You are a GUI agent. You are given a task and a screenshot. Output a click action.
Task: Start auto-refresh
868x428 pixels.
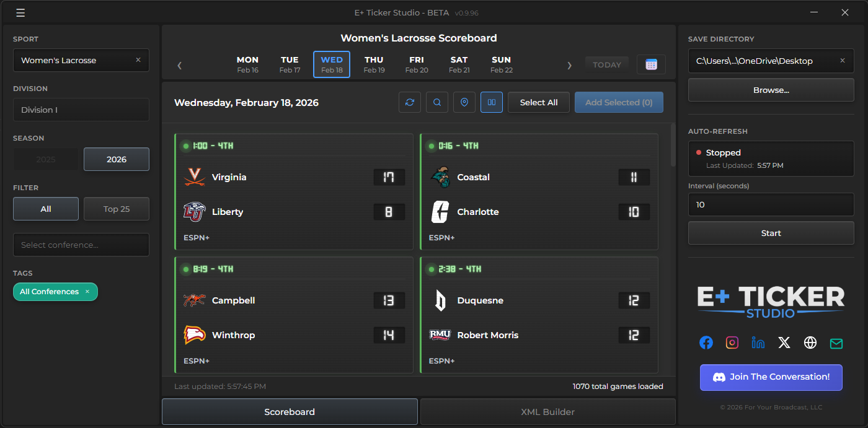pyautogui.click(x=771, y=233)
